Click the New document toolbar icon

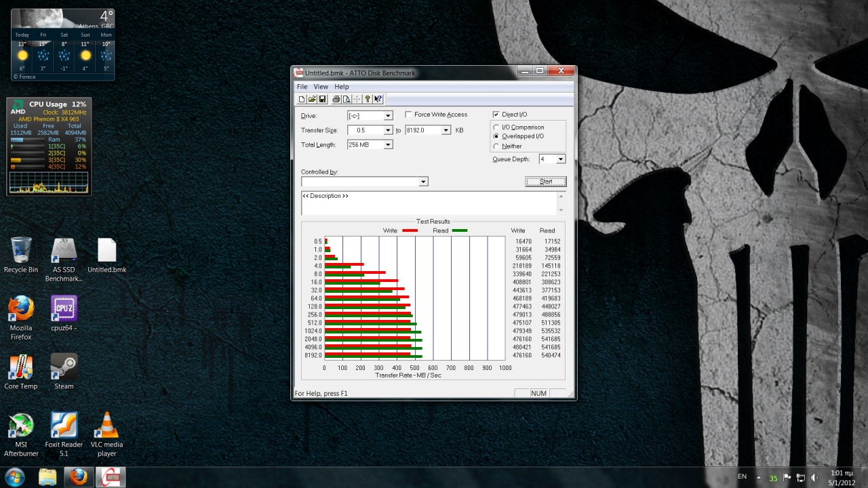302,99
